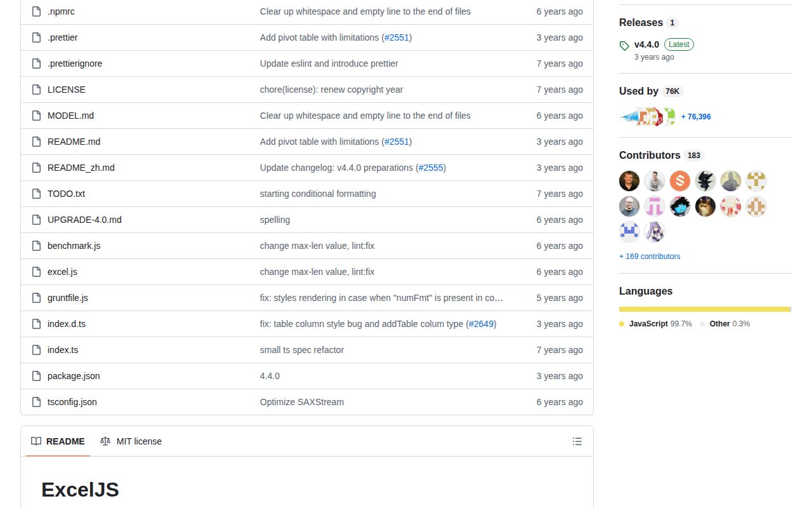Click the tag icon next to v4.4.0
This screenshot has height=508, width=812.
click(624, 45)
